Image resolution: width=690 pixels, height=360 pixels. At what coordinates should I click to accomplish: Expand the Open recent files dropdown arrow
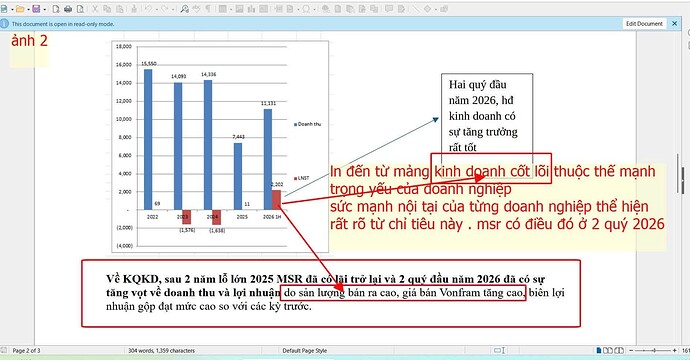[x=29, y=9]
